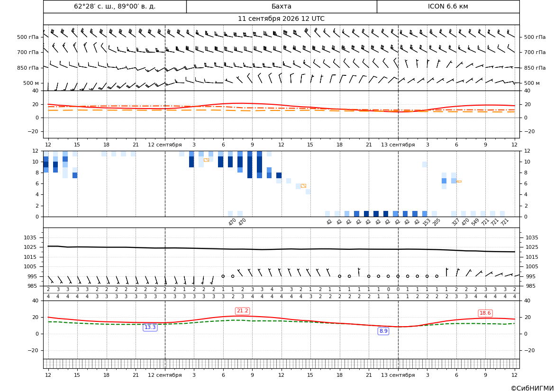Select the ICON 6.6 км model cell
Image resolution: width=554 pixels, height=392 pixels.
point(448,6)
